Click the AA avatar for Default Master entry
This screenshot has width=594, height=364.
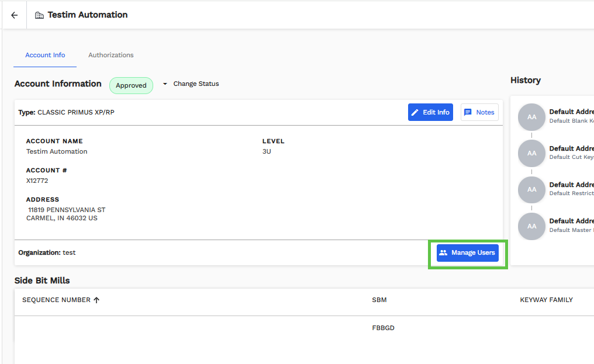[x=531, y=226]
